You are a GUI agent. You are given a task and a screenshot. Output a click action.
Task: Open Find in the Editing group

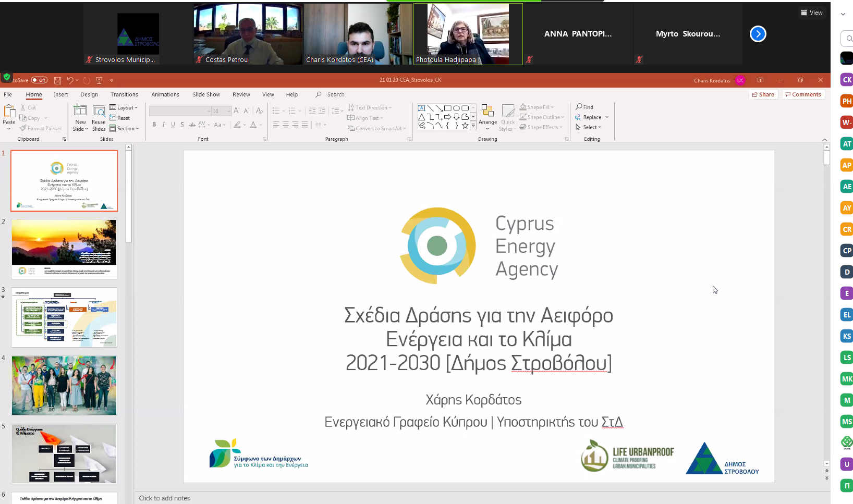pos(584,107)
